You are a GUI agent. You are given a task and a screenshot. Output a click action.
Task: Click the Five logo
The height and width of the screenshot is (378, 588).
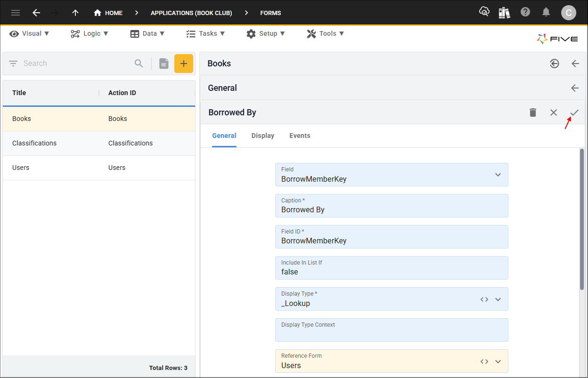pos(557,39)
